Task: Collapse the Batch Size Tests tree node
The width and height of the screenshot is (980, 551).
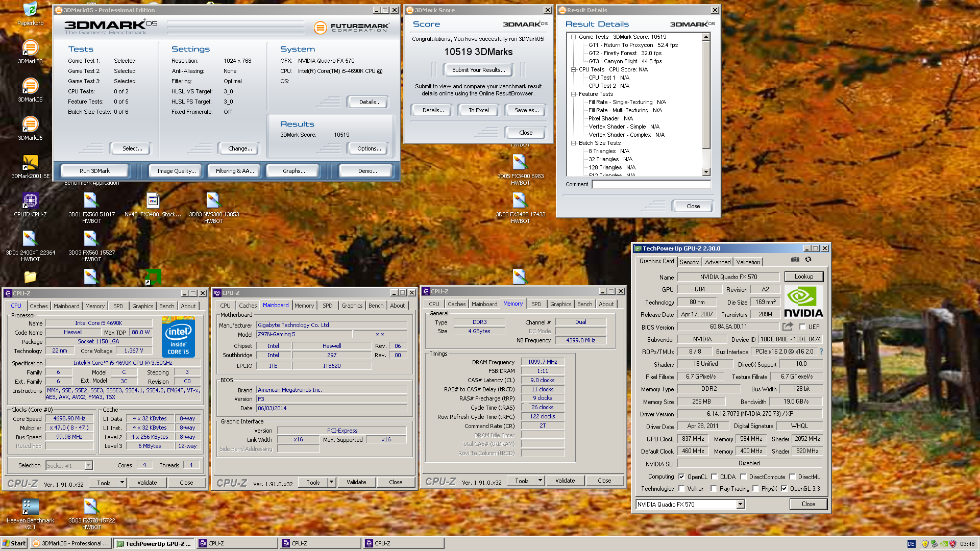Action: coord(573,143)
